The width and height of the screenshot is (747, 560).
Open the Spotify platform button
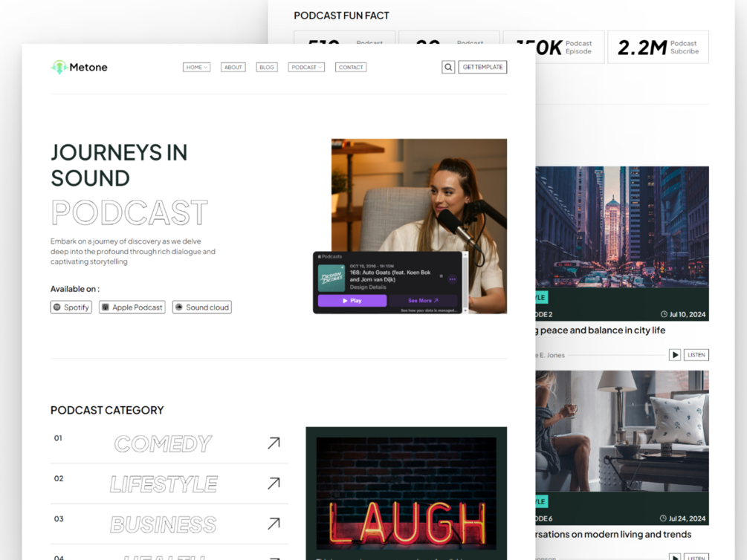[71, 307]
